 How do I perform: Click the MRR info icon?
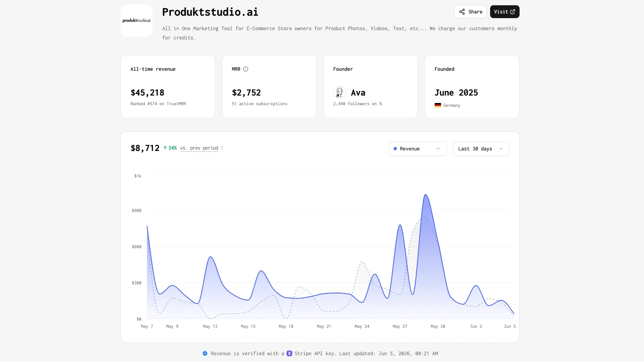point(246,69)
